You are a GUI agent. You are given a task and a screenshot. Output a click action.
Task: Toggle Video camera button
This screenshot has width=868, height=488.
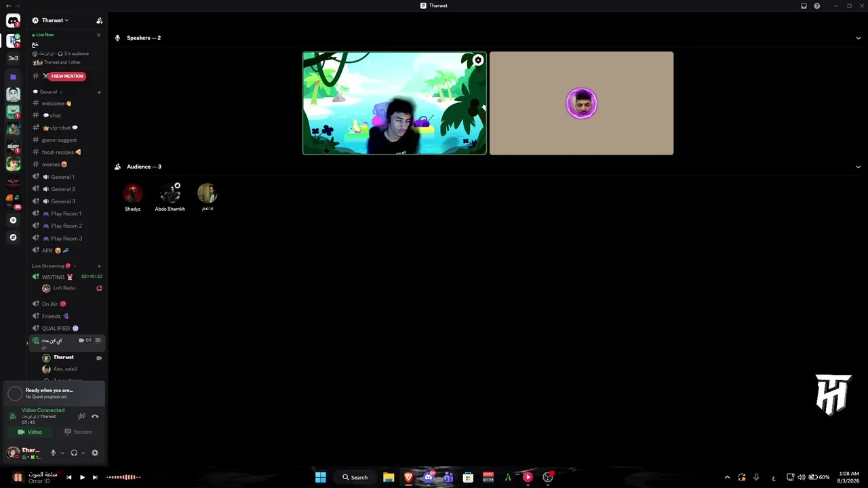click(30, 432)
